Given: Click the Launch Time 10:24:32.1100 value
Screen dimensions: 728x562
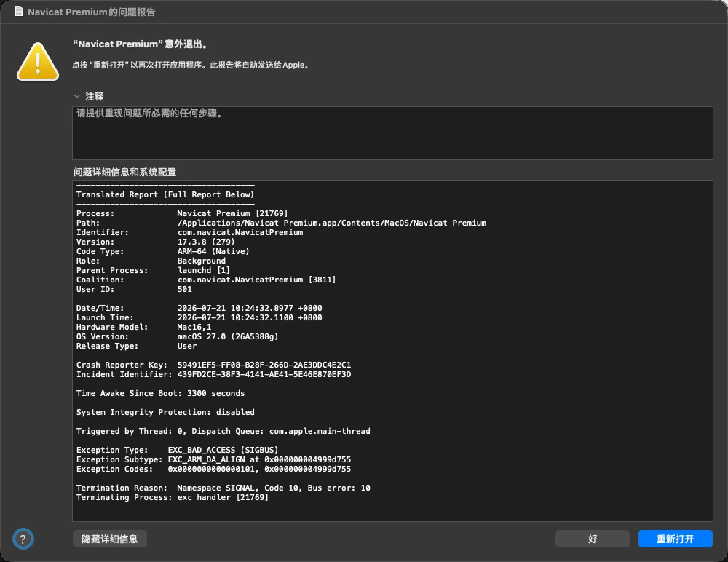Looking at the screenshot, I should (249, 317).
